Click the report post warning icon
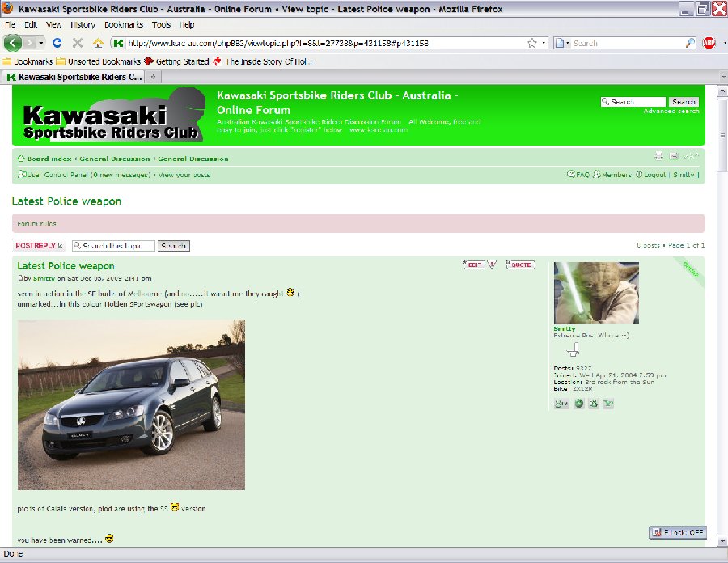This screenshot has height=563, width=728. point(492,265)
